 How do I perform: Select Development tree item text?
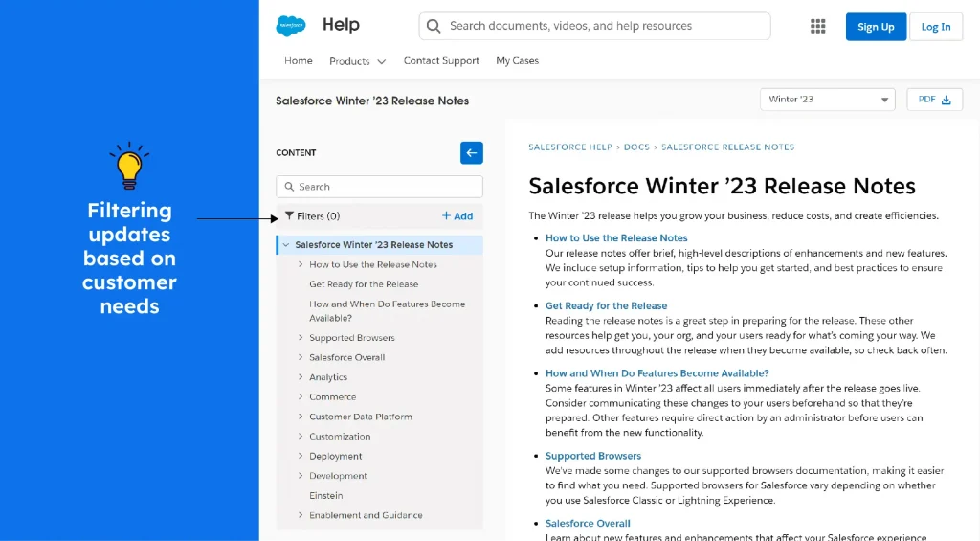(338, 475)
